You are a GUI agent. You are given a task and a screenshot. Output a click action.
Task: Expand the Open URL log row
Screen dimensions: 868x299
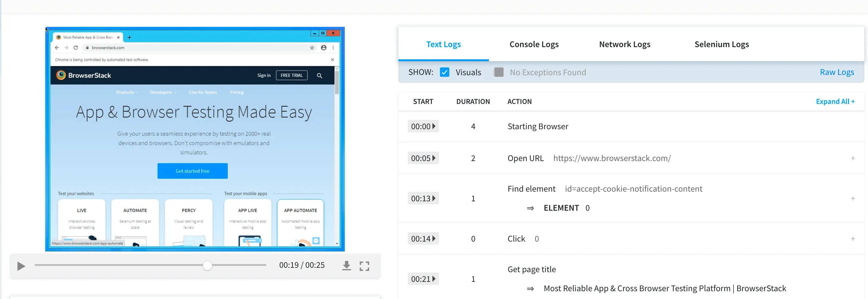click(x=852, y=158)
